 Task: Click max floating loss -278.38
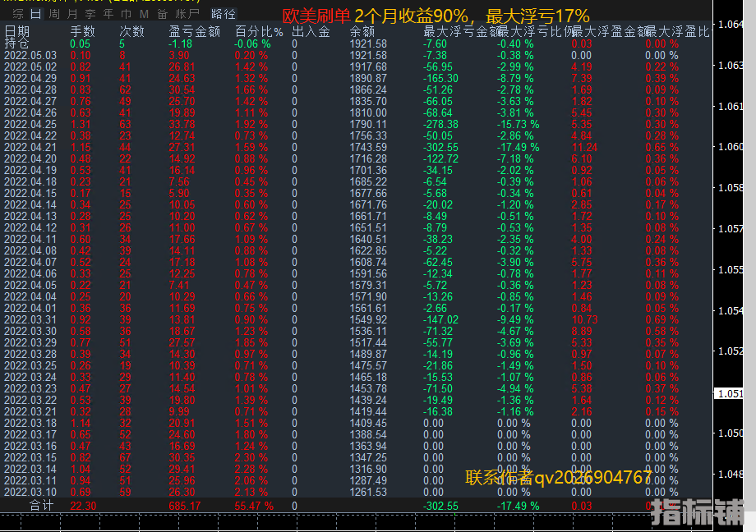(440, 124)
